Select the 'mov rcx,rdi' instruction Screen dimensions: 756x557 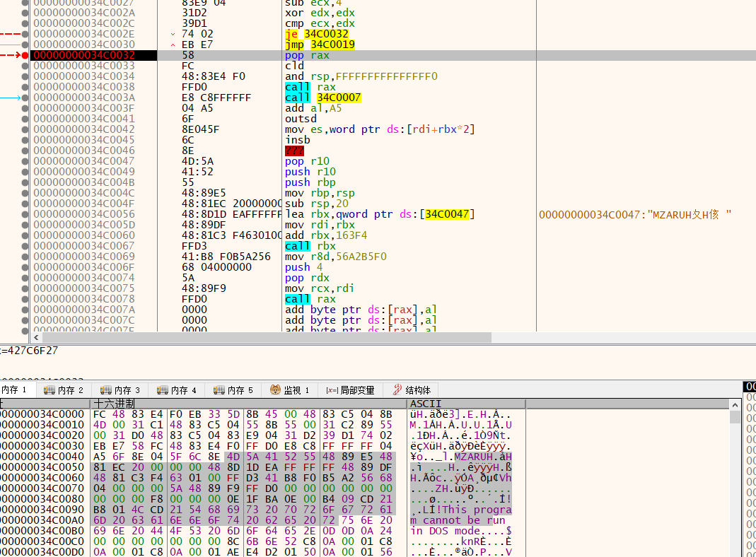(320, 288)
